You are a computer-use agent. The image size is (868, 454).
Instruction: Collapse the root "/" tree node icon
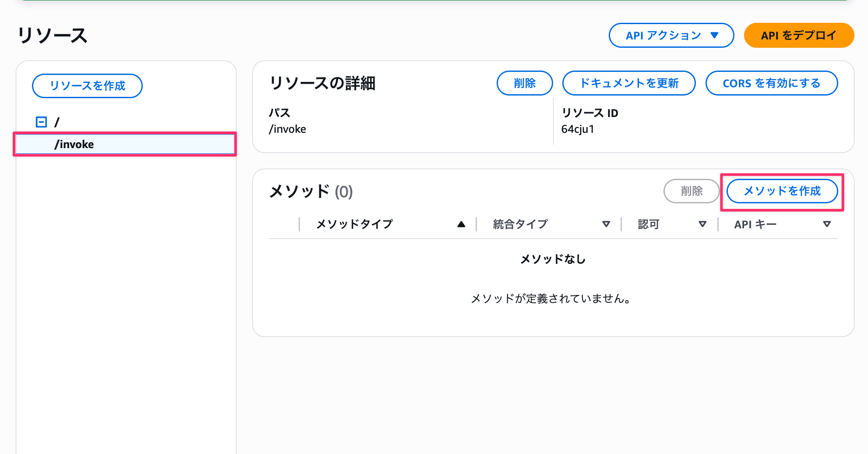click(x=41, y=122)
